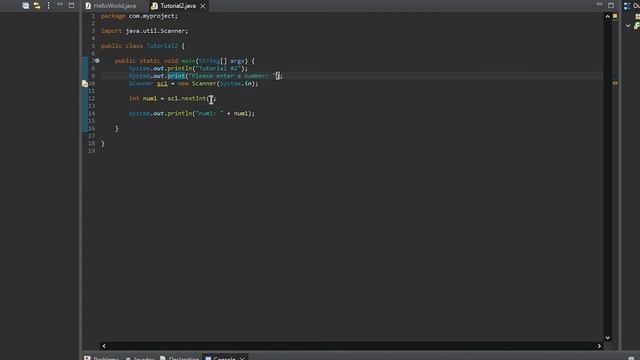Screen dimensions: 640x360
Task: Click 'com.myproject;' on line 1
Action: [153, 16]
